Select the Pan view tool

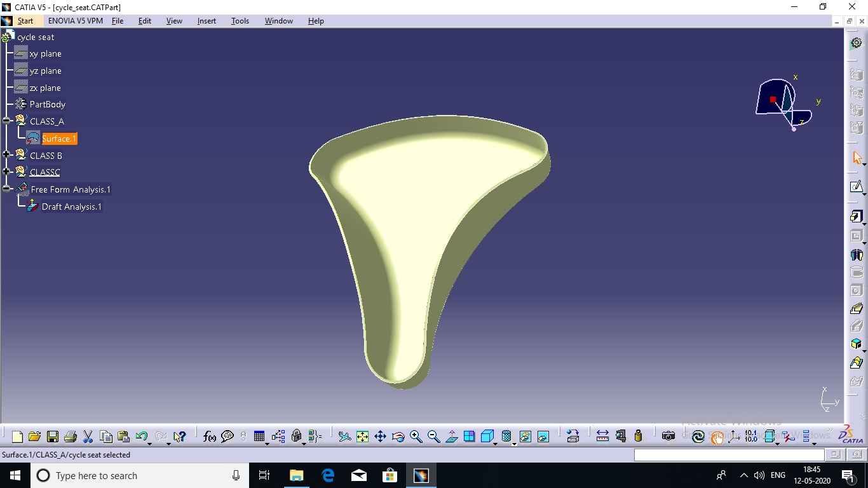[380, 437]
